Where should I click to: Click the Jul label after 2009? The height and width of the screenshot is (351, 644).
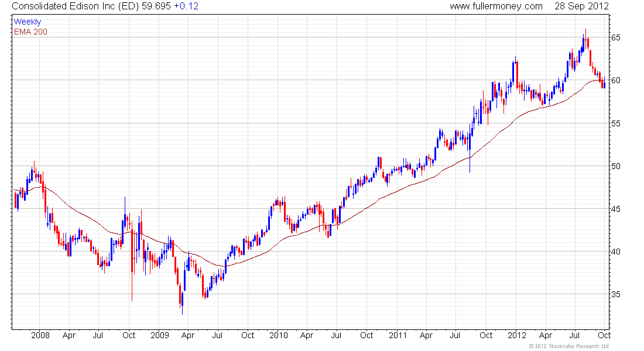point(217,335)
